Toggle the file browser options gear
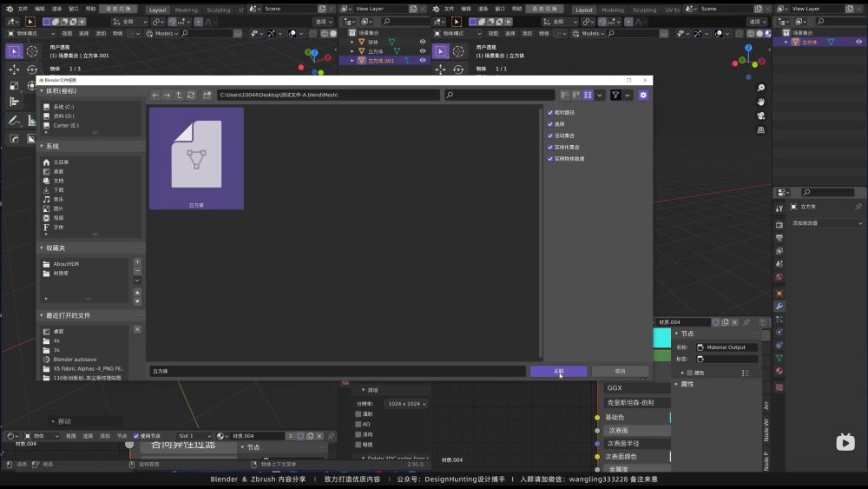Image resolution: width=868 pixels, height=489 pixels. click(x=643, y=96)
